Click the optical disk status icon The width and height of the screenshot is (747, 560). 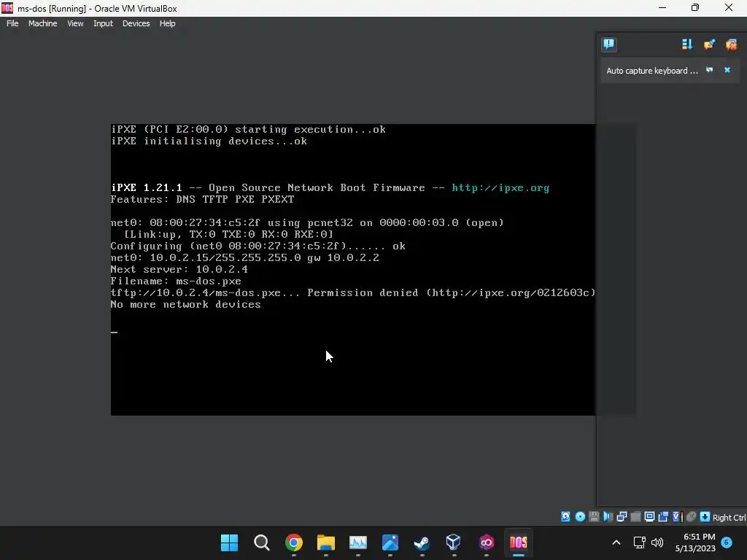point(580,517)
